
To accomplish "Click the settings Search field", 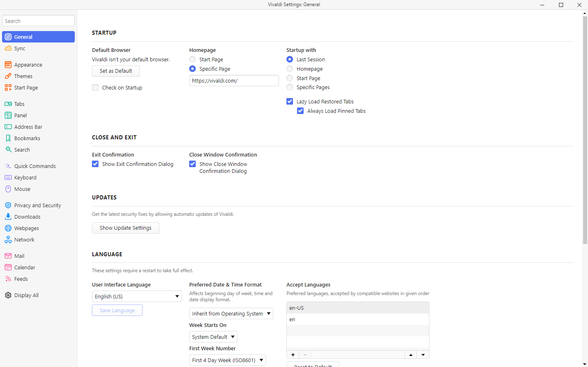I will coord(38,21).
